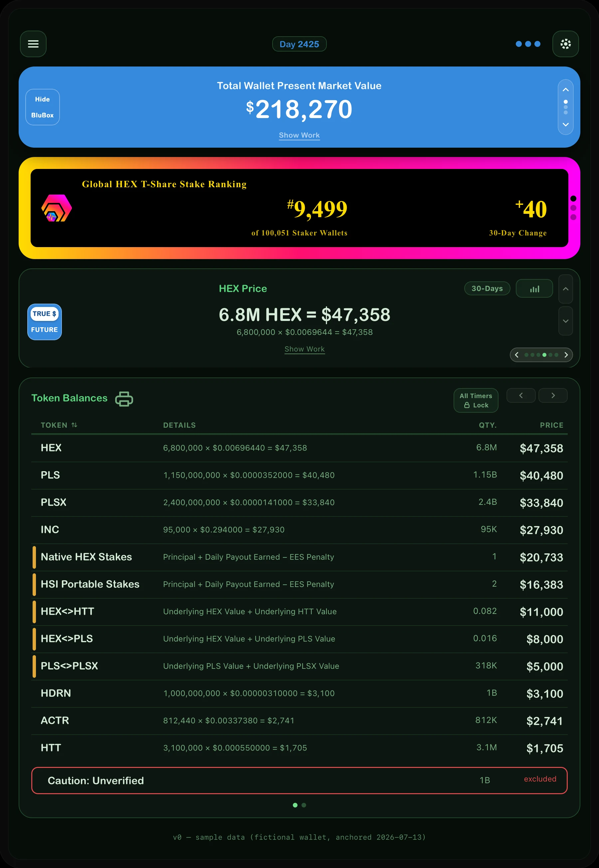Screen dimensions: 599x868
Task: Click the DETAILS column header
Action: click(x=179, y=425)
